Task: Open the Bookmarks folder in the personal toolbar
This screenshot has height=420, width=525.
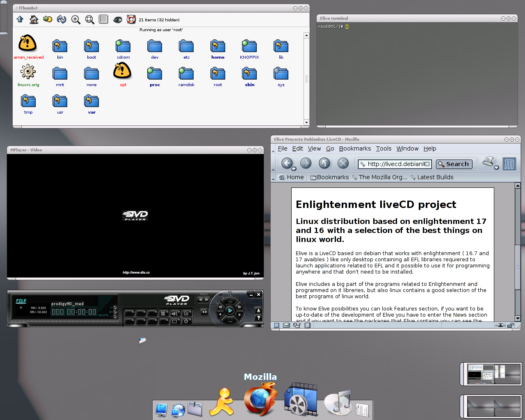Action: pyautogui.click(x=329, y=177)
